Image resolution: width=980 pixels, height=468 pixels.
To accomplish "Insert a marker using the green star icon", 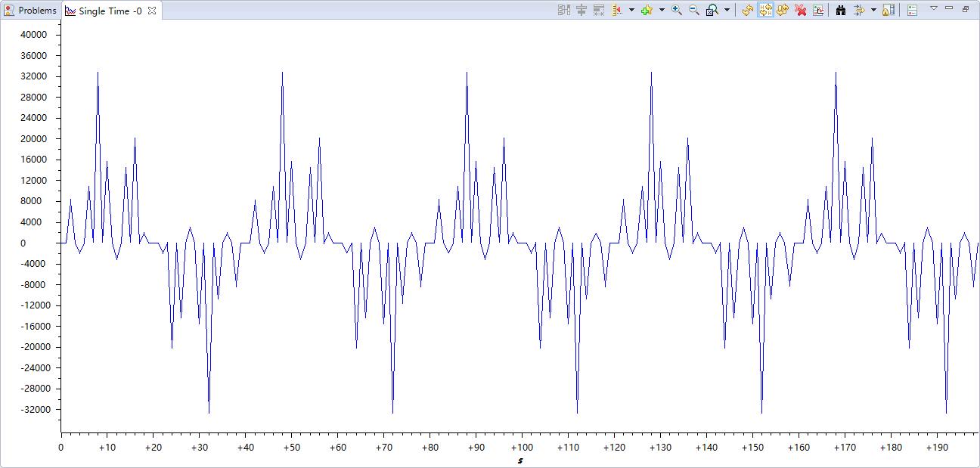I will [646, 10].
